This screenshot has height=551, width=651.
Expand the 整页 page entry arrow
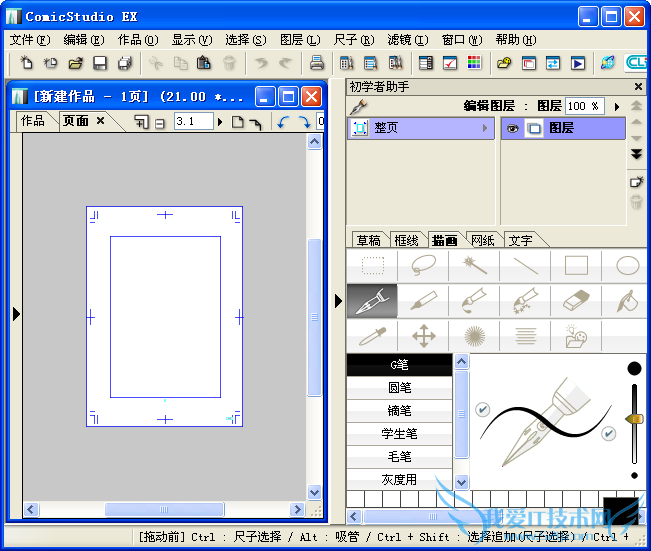tap(486, 129)
